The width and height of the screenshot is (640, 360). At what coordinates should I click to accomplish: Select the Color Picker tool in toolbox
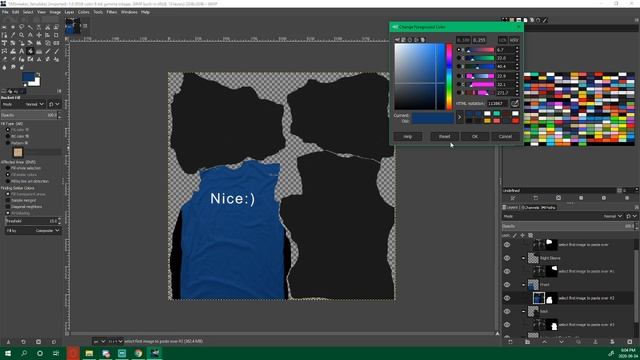coord(13,35)
